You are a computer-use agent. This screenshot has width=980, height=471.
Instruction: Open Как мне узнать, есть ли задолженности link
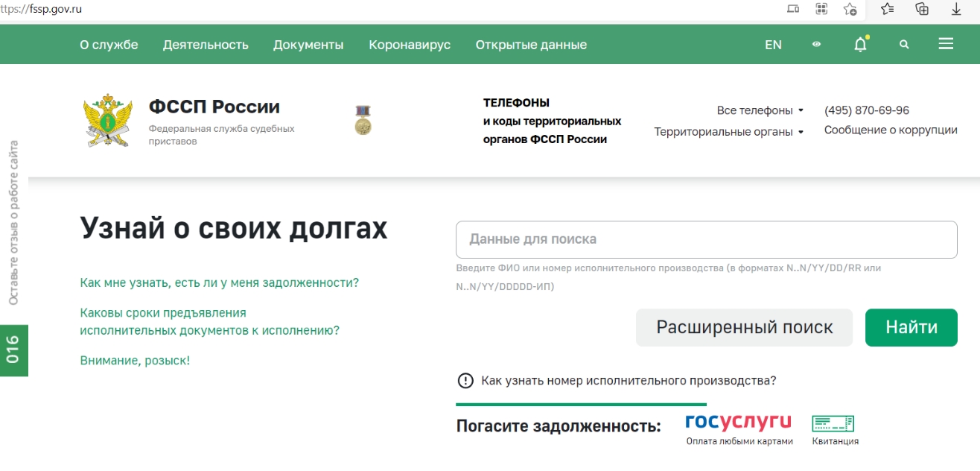click(219, 283)
